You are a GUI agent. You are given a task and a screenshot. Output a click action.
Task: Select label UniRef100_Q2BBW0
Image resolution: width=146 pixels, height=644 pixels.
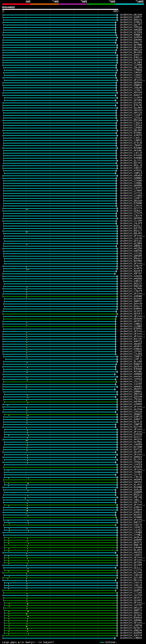point(131,178)
